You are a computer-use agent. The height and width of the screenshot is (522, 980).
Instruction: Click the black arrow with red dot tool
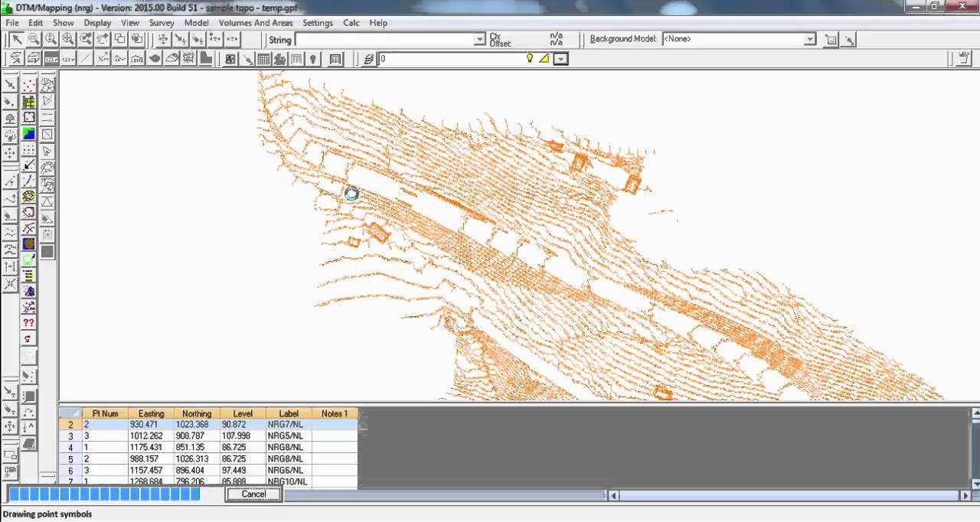click(28, 165)
